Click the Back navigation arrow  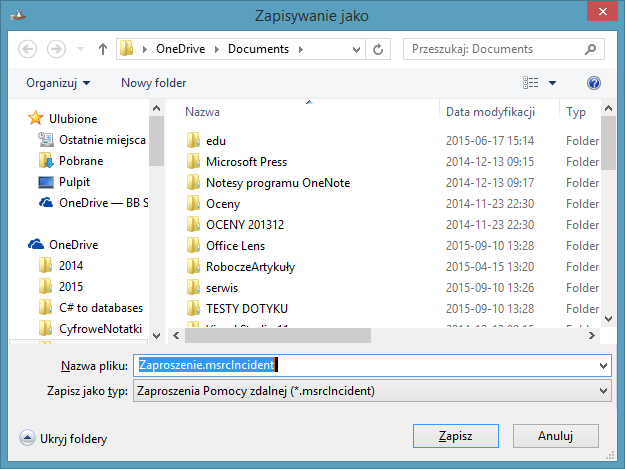tap(28, 49)
